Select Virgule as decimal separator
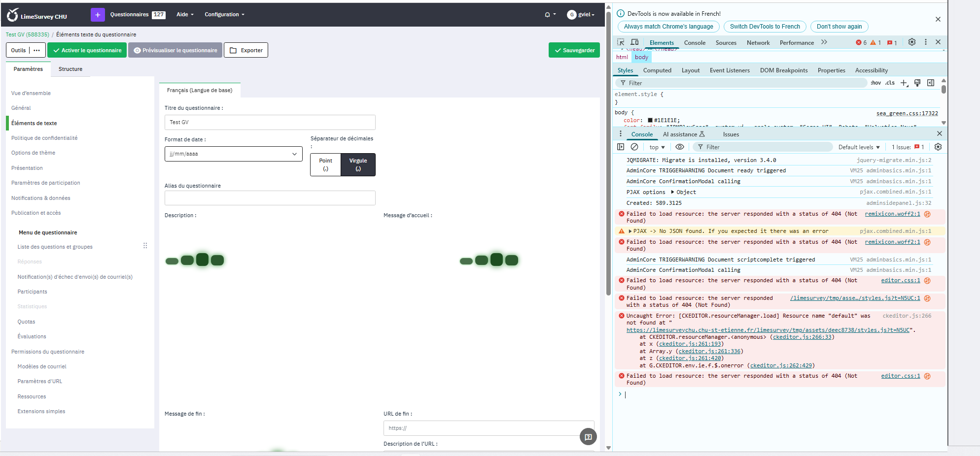980x456 pixels. 358,164
